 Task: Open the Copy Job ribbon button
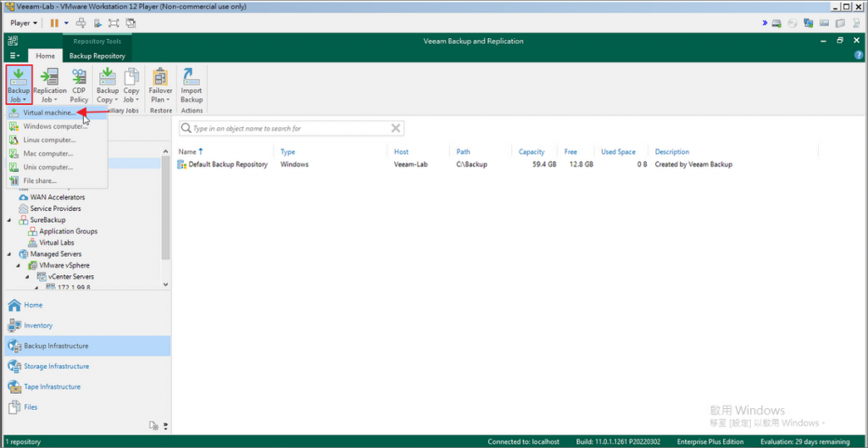pos(131,85)
